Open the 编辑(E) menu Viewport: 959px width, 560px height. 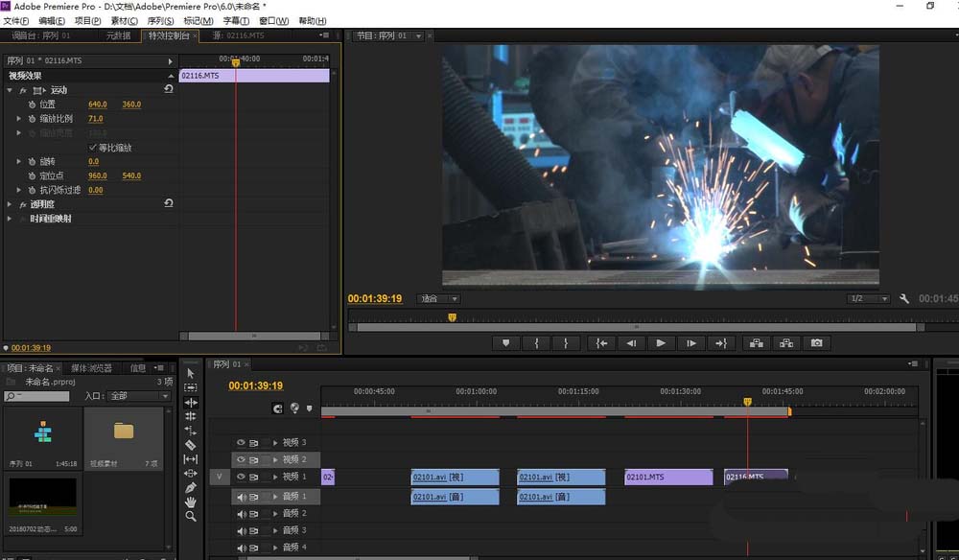(52, 21)
